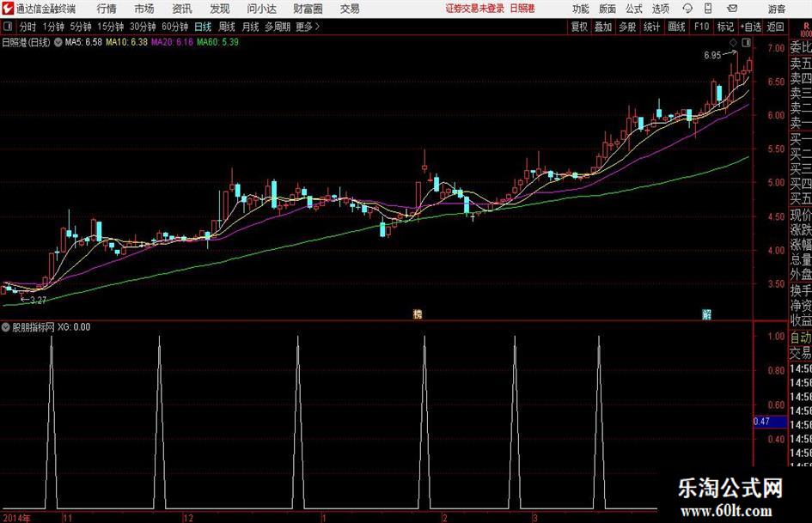Click the diamond marker icon in chart
The height and width of the screenshot is (523, 812).
coord(733,42)
